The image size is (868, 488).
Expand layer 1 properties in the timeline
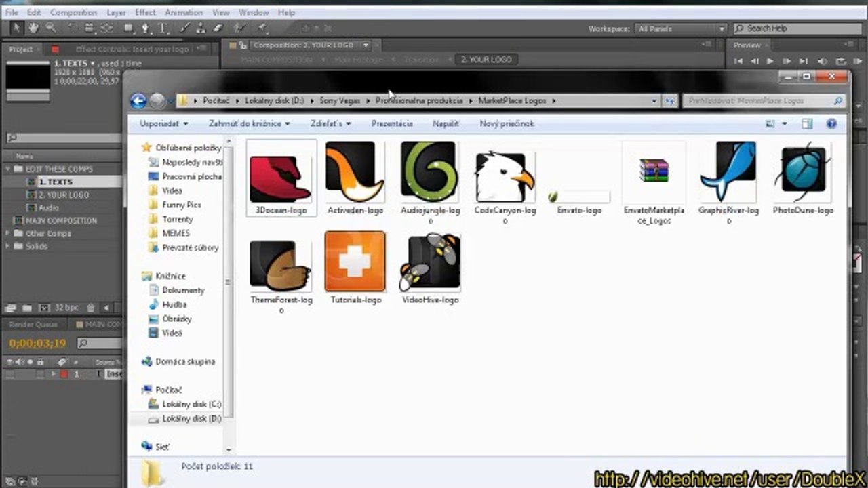tap(54, 374)
